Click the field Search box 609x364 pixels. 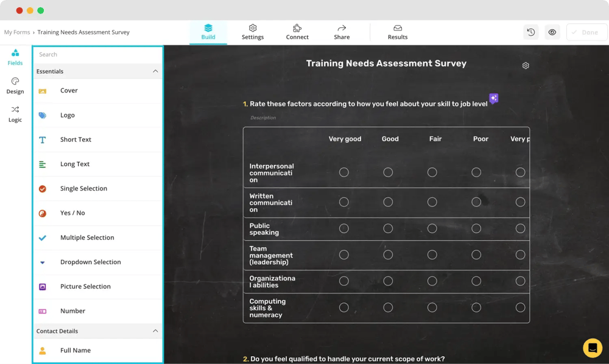pyautogui.click(x=97, y=55)
